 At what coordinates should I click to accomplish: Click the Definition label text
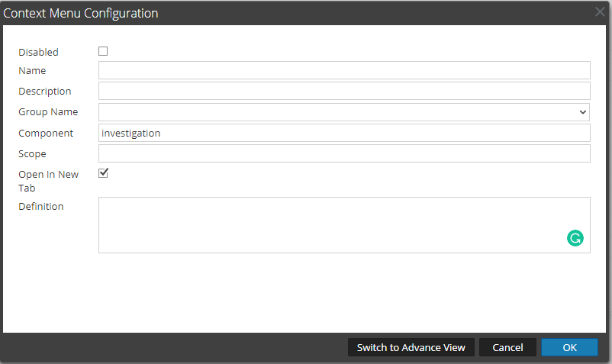(x=41, y=206)
